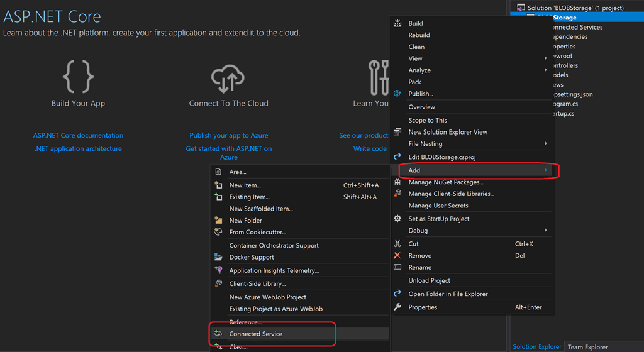Select the Controllers folder node
This screenshot has height=352, width=644.
565,65
